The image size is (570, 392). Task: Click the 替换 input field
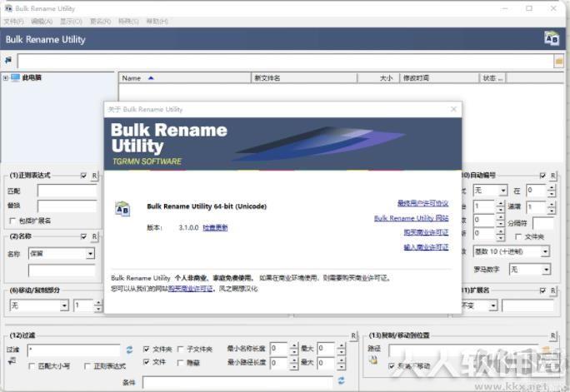67,206
